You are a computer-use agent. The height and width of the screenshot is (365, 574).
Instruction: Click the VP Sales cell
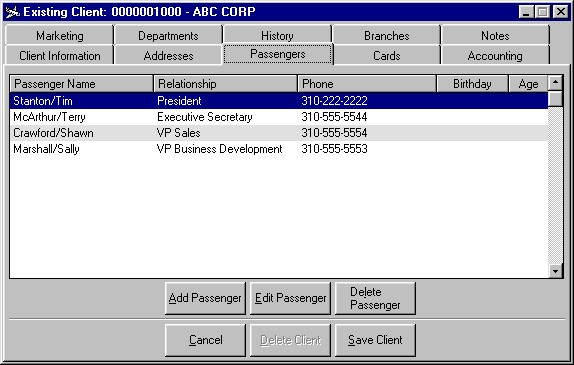(179, 133)
